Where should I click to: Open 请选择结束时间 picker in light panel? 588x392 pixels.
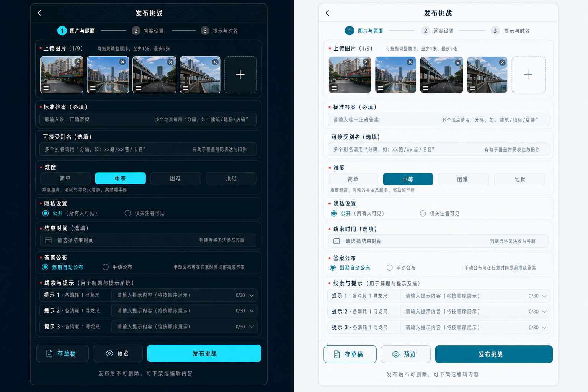click(438, 241)
